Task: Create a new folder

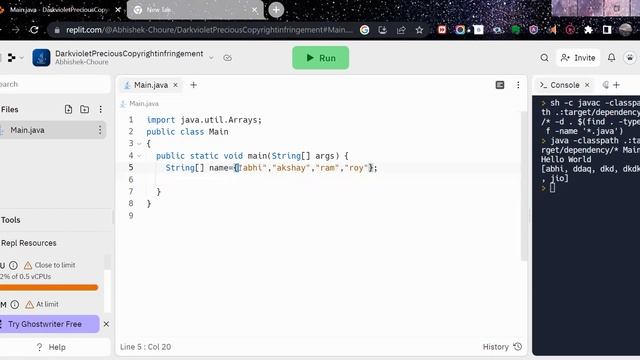Action: coord(84,109)
